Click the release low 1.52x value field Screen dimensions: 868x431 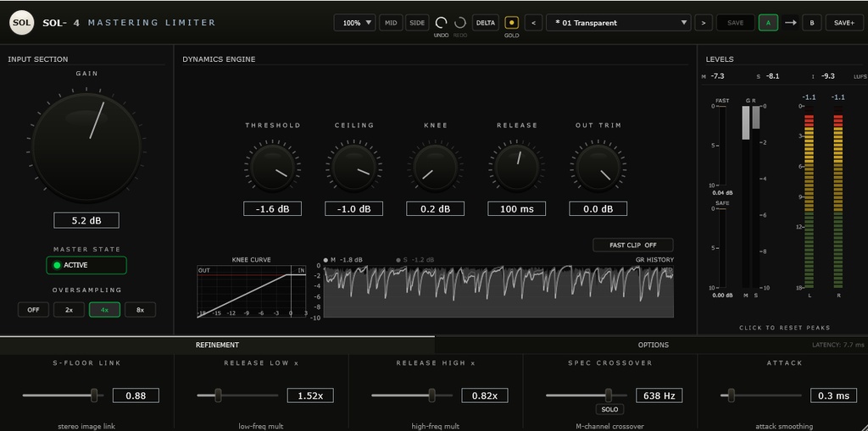point(310,395)
